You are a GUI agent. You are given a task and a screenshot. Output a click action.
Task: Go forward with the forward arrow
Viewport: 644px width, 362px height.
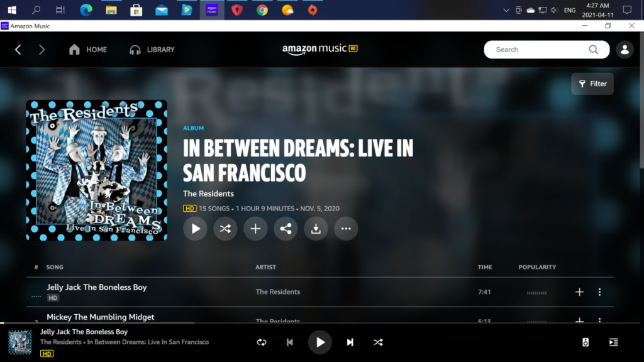pyautogui.click(x=42, y=50)
